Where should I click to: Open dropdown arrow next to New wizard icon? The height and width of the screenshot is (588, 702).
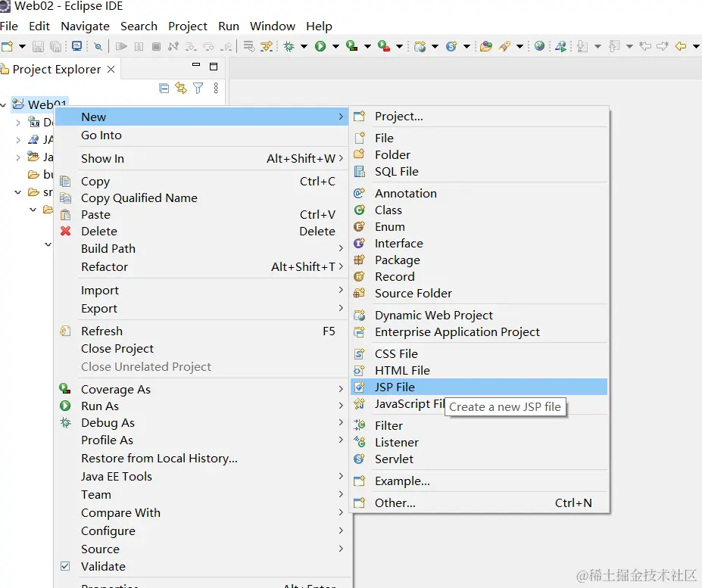pyautogui.click(x=22, y=46)
